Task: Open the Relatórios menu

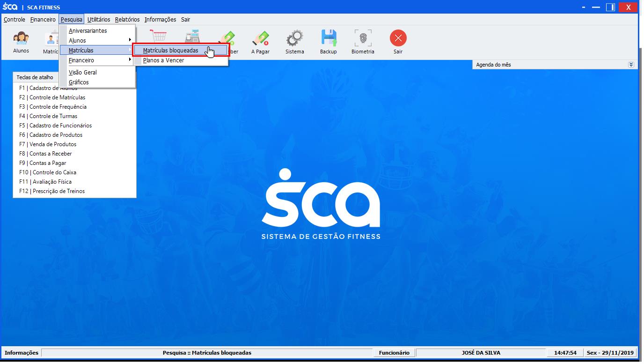Action: (x=127, y=20)
